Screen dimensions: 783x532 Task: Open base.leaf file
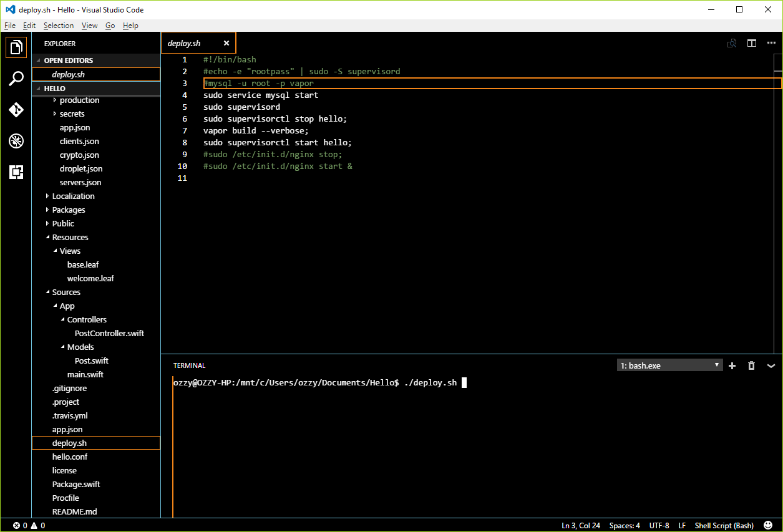tap(83, 264)
